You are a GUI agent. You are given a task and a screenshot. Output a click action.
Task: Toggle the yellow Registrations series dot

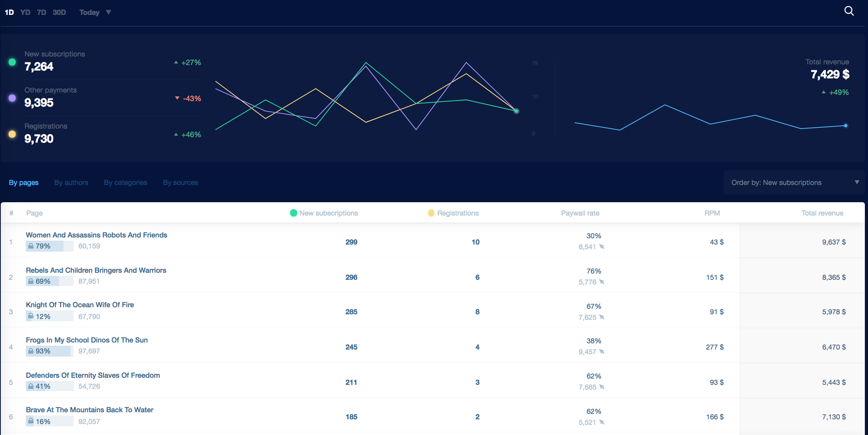pos(12,134)
